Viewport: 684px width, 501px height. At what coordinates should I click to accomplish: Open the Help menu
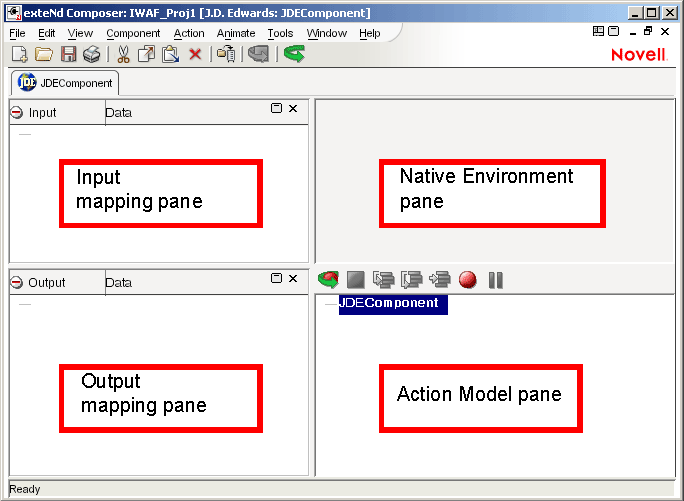370,33
